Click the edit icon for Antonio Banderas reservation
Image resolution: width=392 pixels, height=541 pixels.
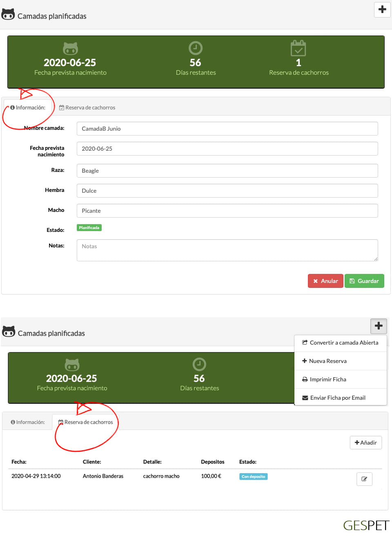point(364,479)
